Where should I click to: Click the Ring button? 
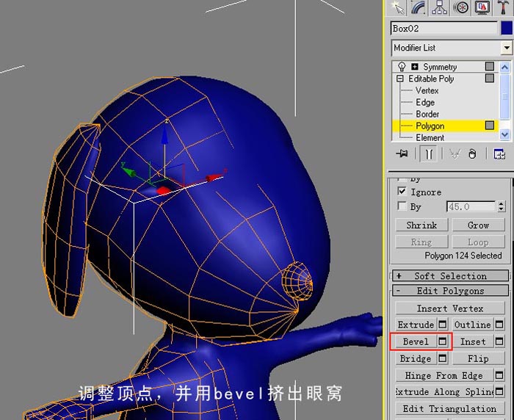(421, 242)
